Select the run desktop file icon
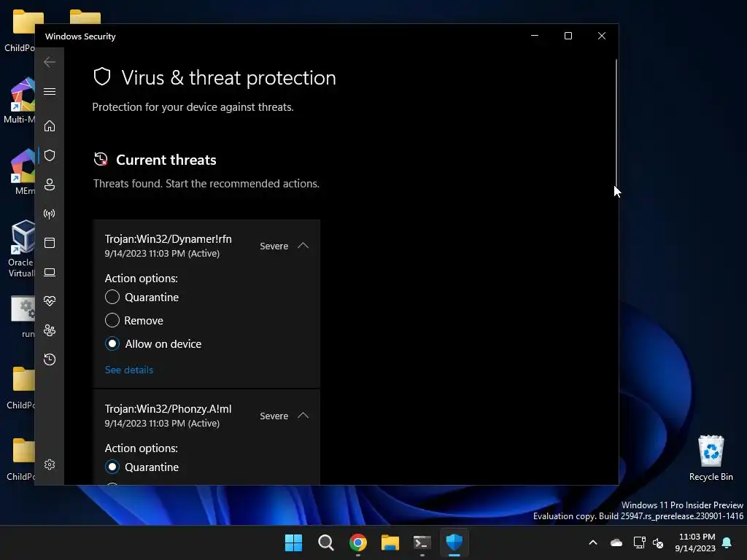Image resolution: width=747 pixels, height=560 pixels. point(23,316)
